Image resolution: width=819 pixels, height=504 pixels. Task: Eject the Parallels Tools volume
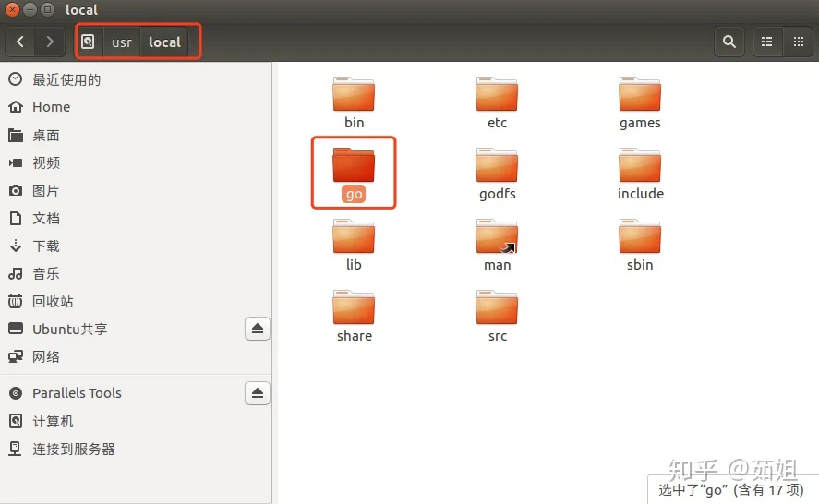(258, 392)
